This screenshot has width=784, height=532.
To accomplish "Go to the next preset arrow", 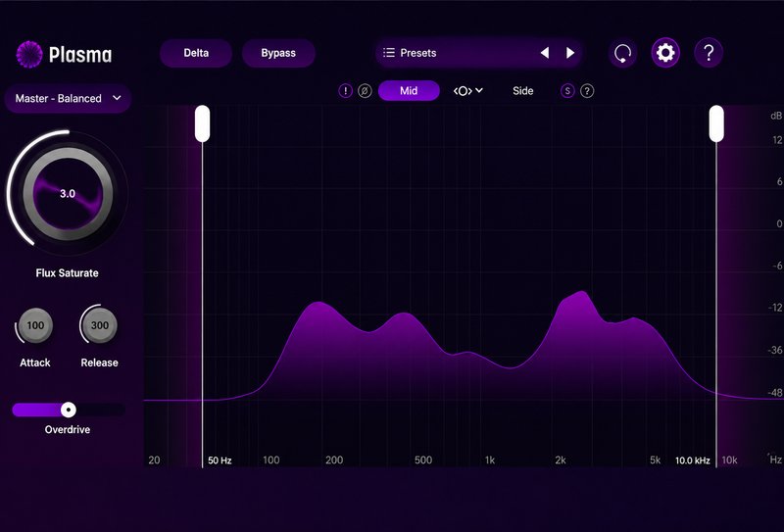I will click(570, 53).
